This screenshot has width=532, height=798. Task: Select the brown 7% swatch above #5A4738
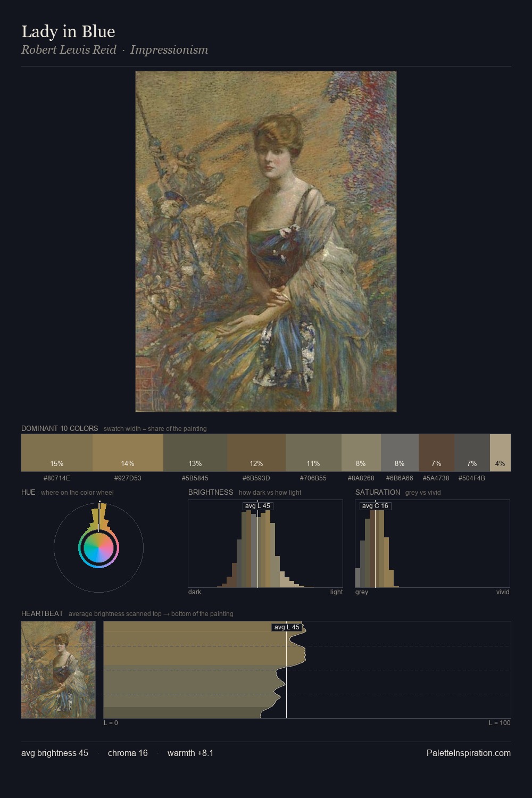tap(436, 453)
